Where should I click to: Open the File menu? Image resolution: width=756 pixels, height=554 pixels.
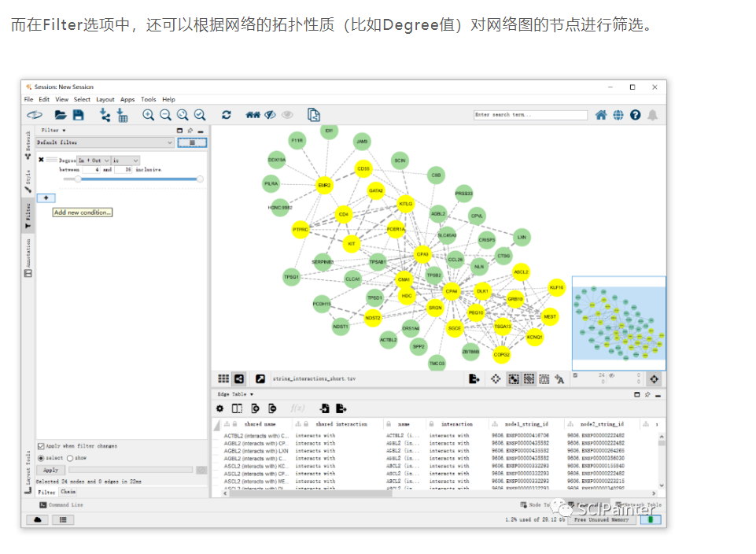(29, 99)
